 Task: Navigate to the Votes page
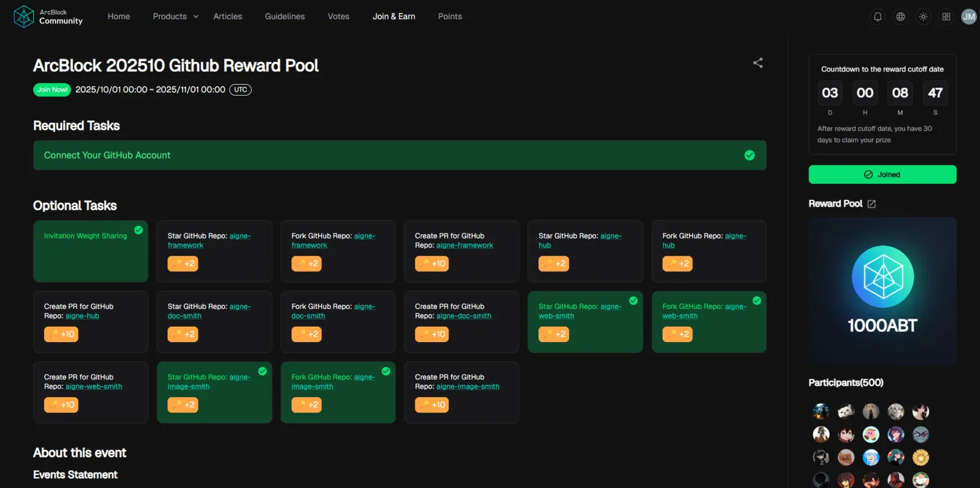click(339, 17)
